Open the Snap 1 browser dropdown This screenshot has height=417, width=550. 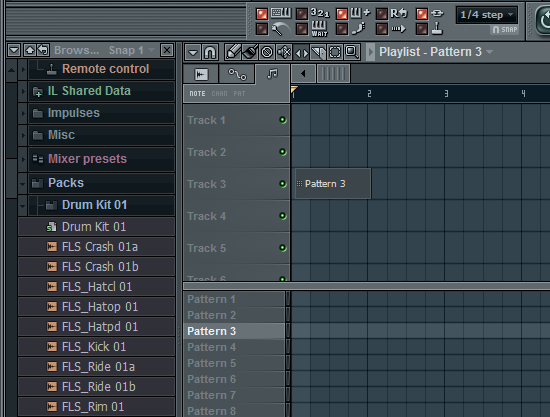tap(131, 50)
